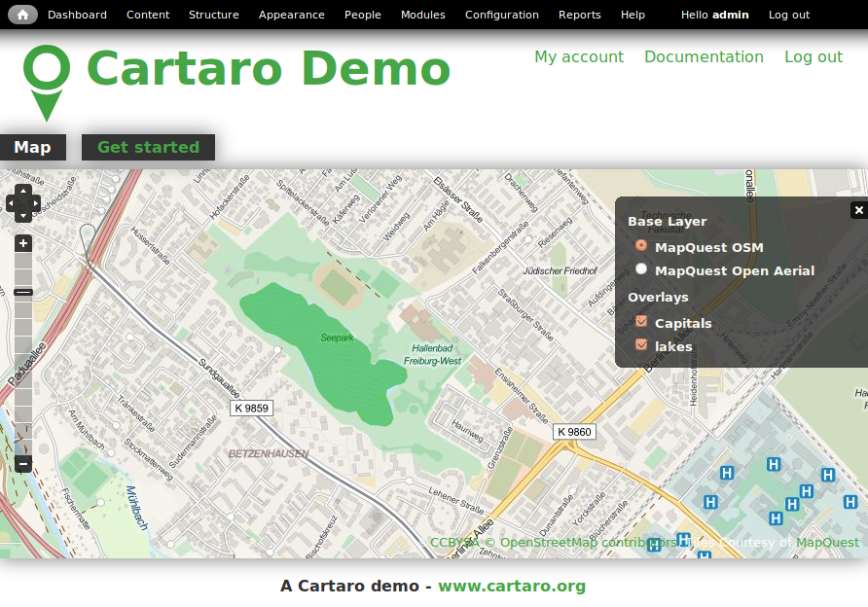Close the layer switcher panel
The height and width of the screenshot is (607, 868).
tap(858, 210)
